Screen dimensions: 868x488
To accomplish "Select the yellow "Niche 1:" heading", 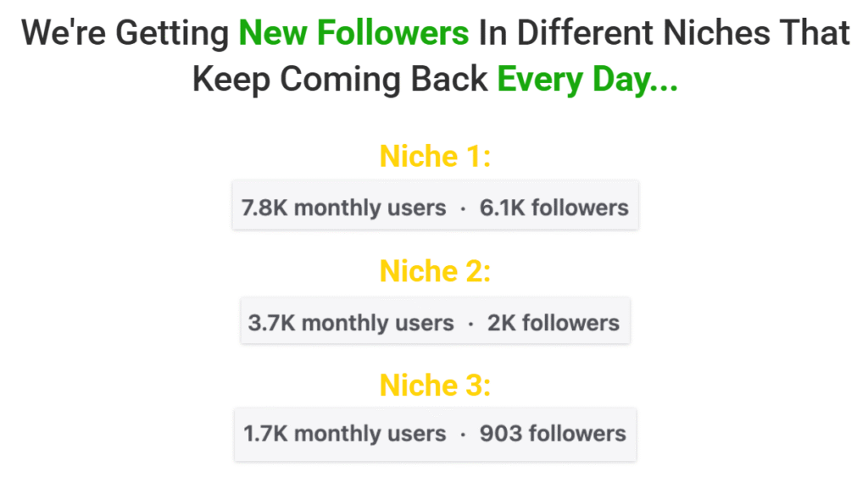I will click(435, 157).
